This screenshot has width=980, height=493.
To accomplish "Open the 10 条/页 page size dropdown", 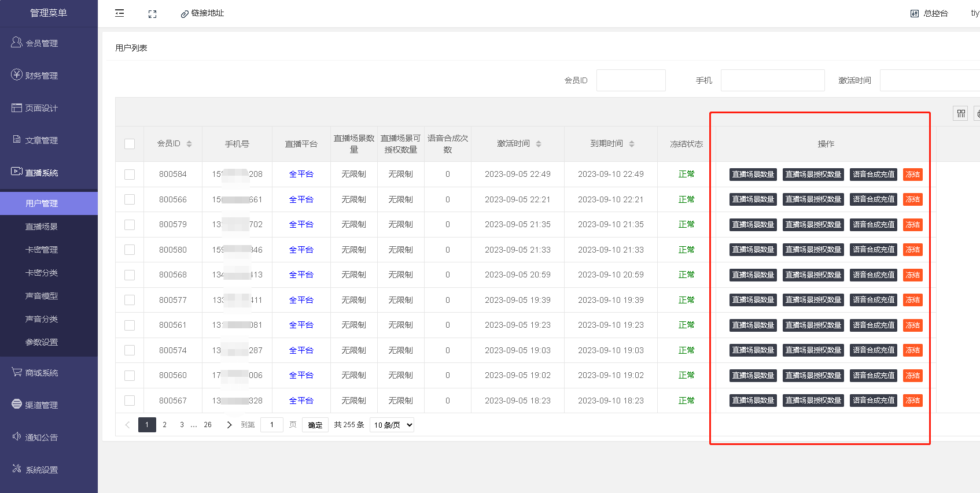I will (x=392, y=425).
